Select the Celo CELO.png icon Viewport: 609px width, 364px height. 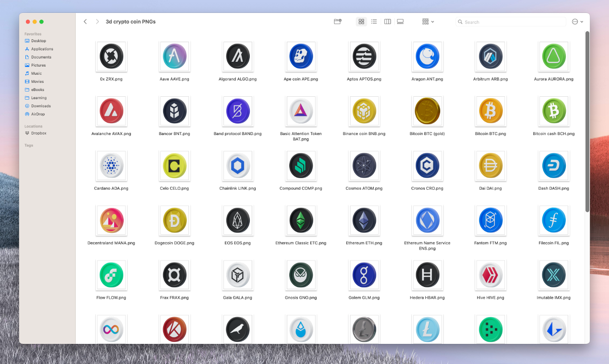[x=175, y=166]
